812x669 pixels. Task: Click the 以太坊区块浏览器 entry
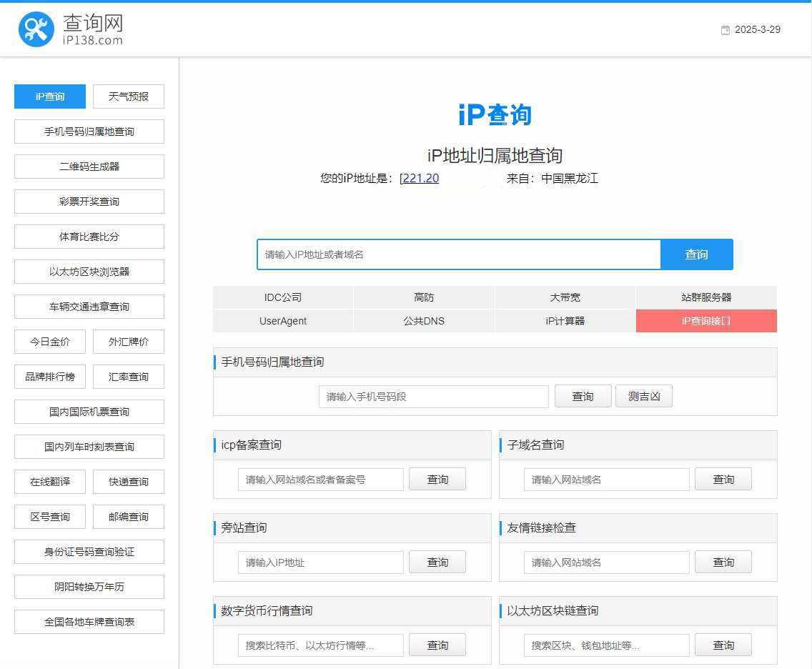(89, 272)
